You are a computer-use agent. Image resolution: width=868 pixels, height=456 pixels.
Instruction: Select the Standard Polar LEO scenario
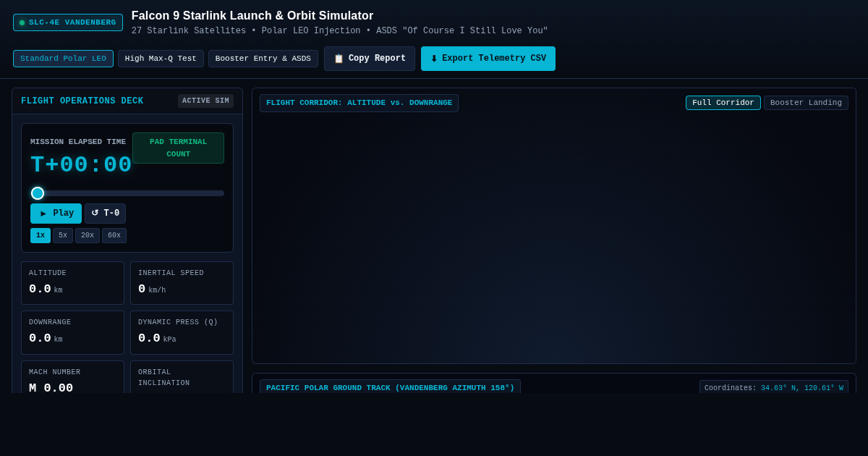63,59
